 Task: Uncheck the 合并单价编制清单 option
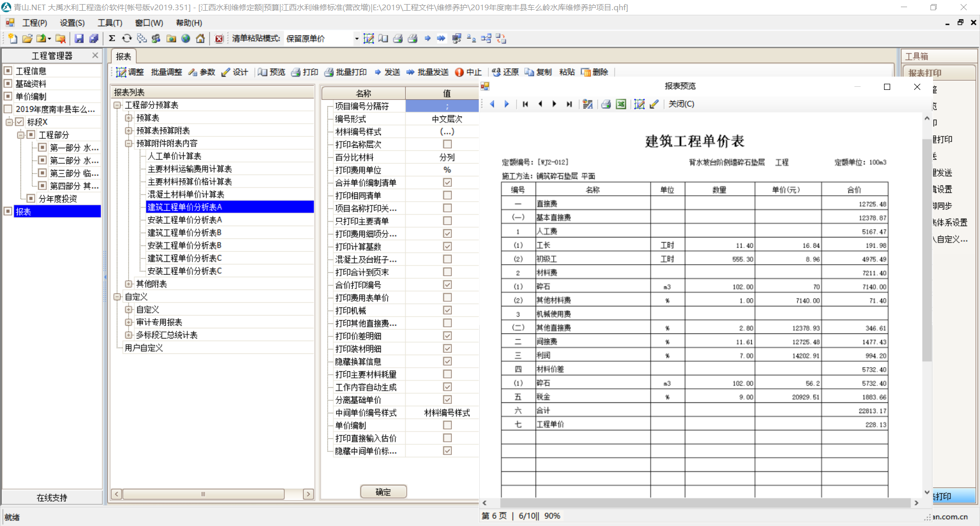[447, 183]
